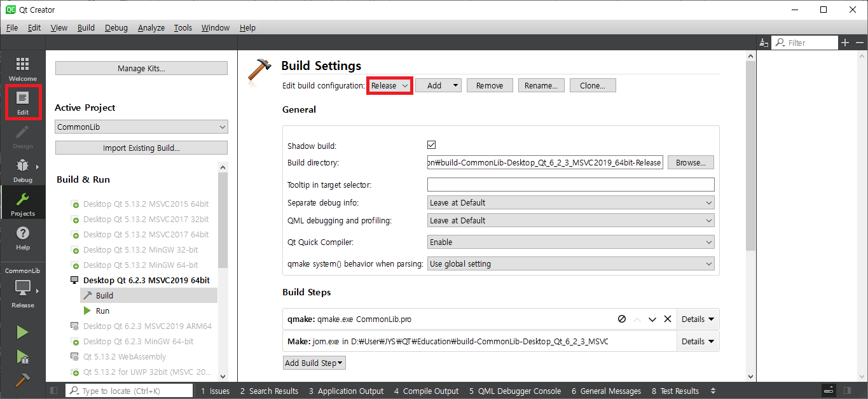Screen dimensions: 868x399
Task: Open the Welcome mode
Action: pos(22,69)
